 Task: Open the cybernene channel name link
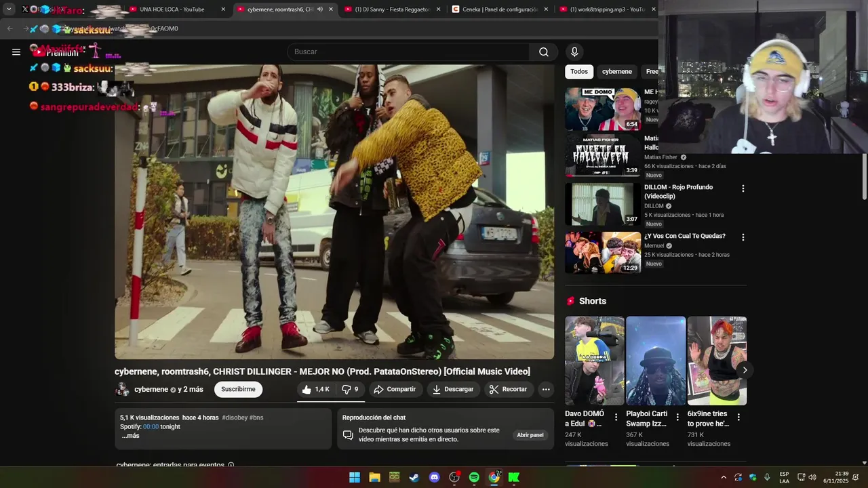tap(151, 389)
